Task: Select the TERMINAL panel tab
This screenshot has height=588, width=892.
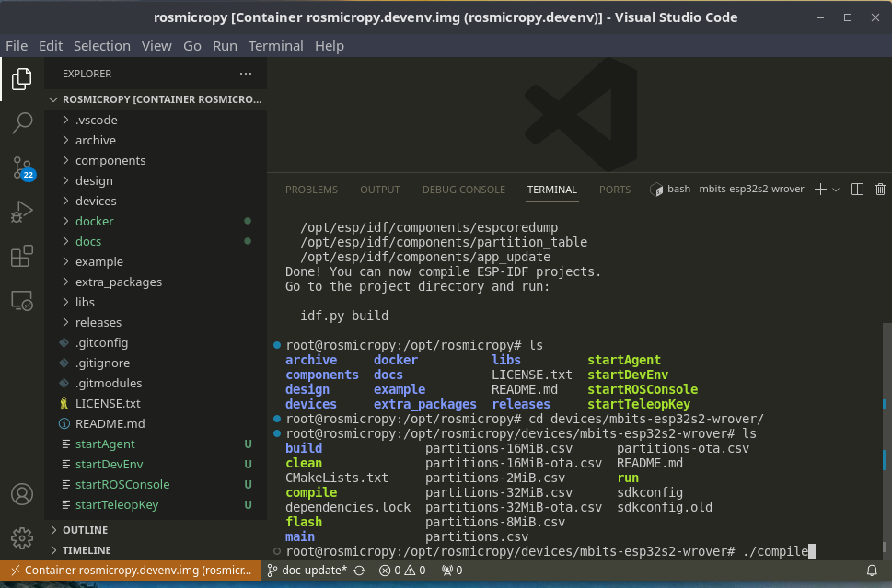Action: pyautogui.click(x=551, y=190)
